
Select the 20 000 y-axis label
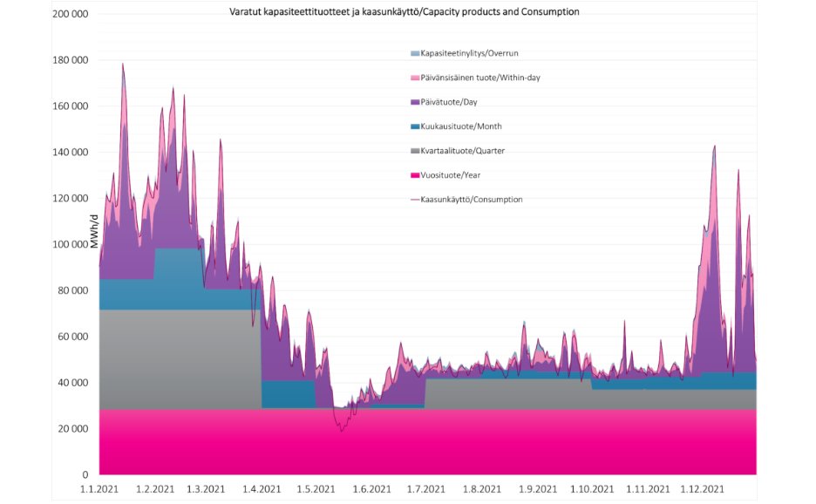pyautogui.click(x=73, y=429)
